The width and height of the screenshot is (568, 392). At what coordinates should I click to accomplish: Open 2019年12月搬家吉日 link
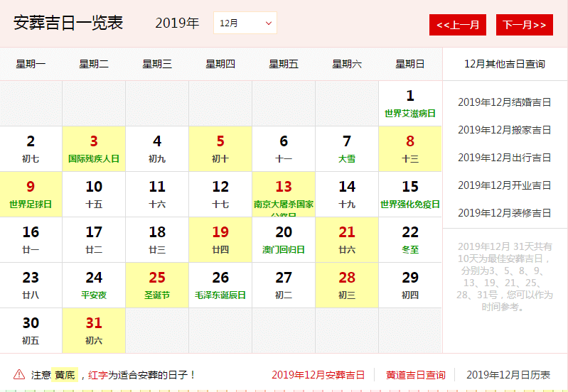504,130
